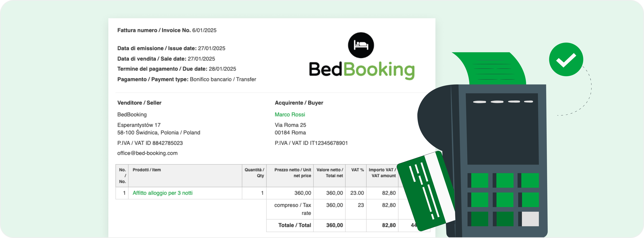The width and height of the screenshot is (644, 238).
Task: Click the invoice number 6/01/2025
Action: coord(204,30)
